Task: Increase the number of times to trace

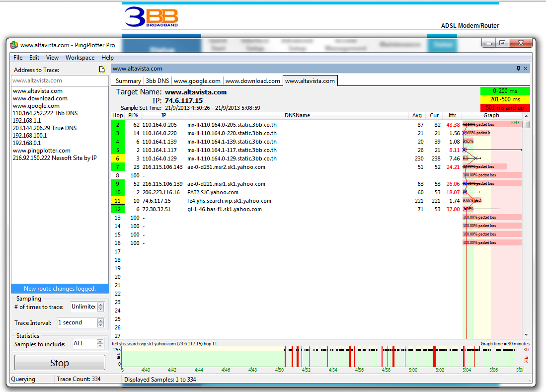Action: point(100,305)
